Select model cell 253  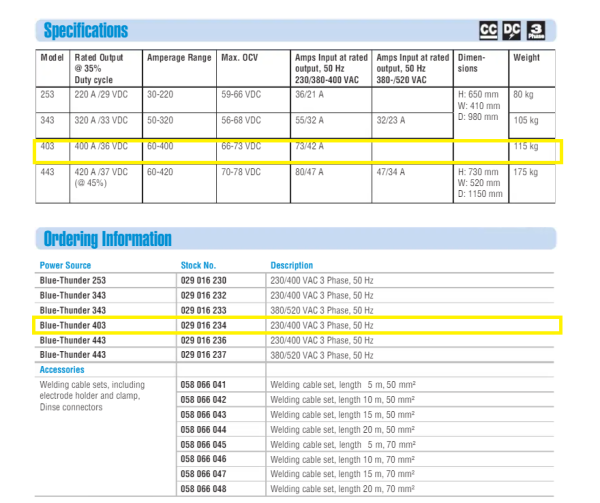[47, 94]
